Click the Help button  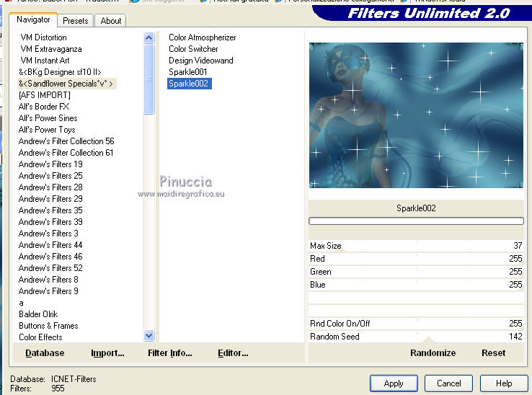[x=504, y=383]
